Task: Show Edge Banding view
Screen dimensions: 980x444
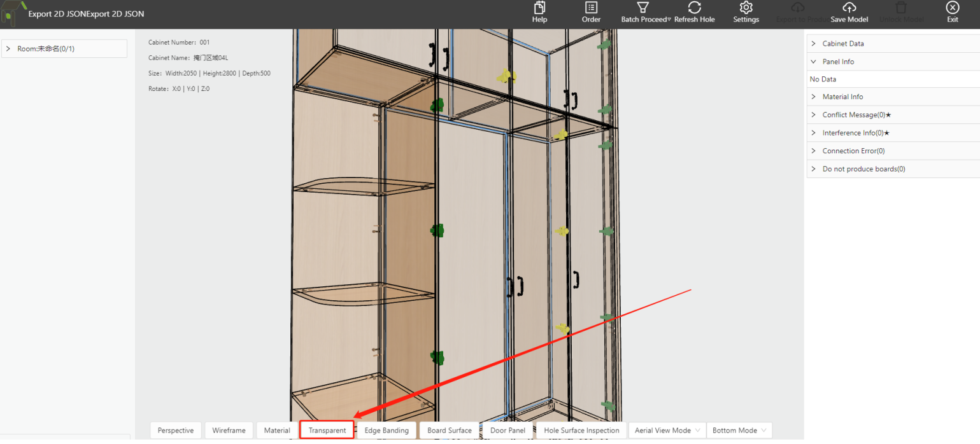Action: [x=387, y=431]
